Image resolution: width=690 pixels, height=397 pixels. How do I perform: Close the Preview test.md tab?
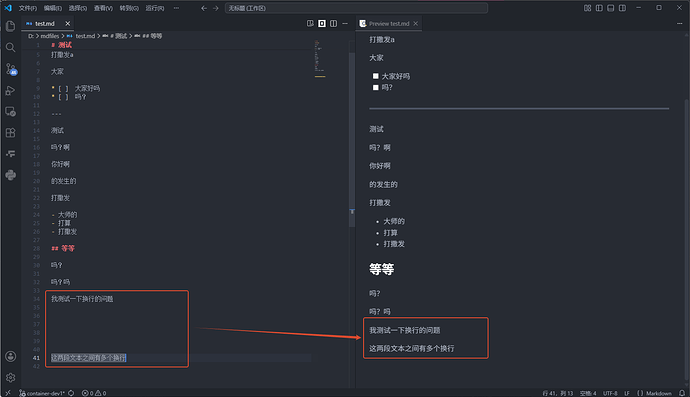(415, 24)
